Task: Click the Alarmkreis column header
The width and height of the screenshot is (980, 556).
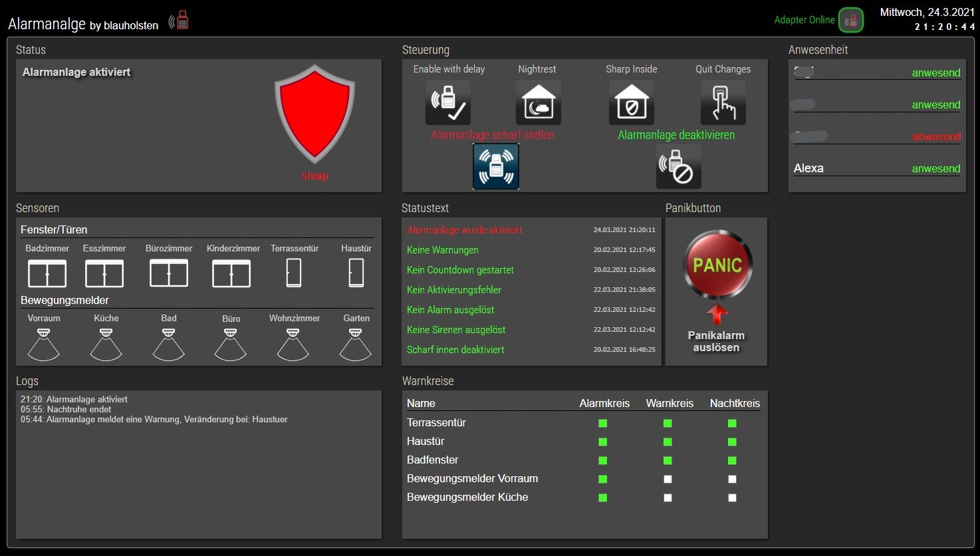Action: pyautogui.click(x=604, y=403)
